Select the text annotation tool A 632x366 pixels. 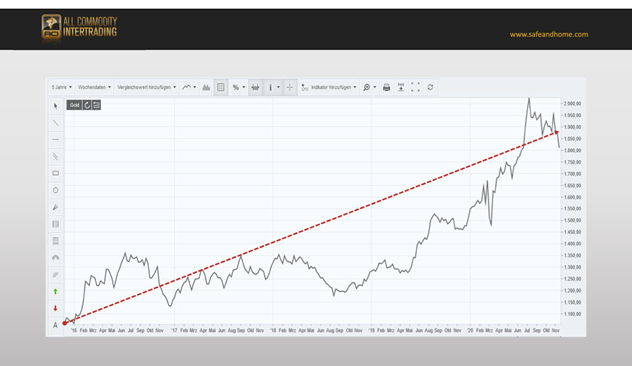pyautogui.click(x=56, y=325)
